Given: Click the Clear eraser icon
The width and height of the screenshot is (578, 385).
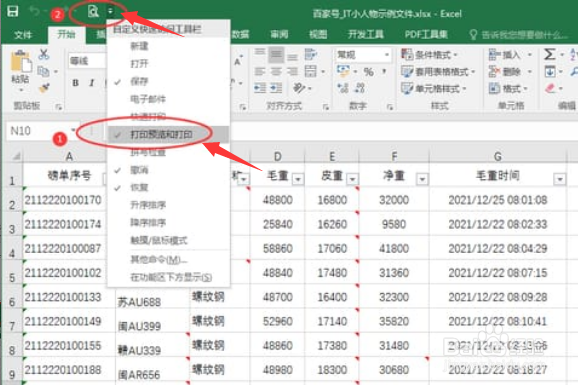Looking at the screenshot, I should (x=550, y=88).
